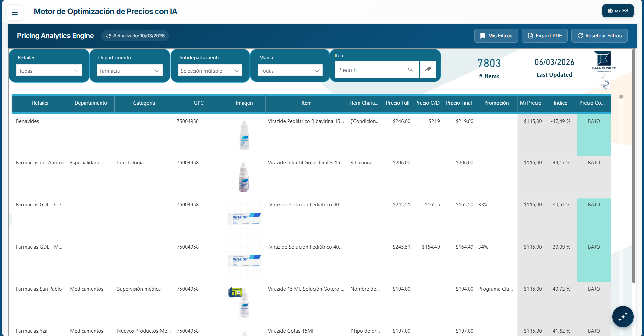Open the hamburger navigation menu
The height and width of the screenshot is (336, 644).
15,12
